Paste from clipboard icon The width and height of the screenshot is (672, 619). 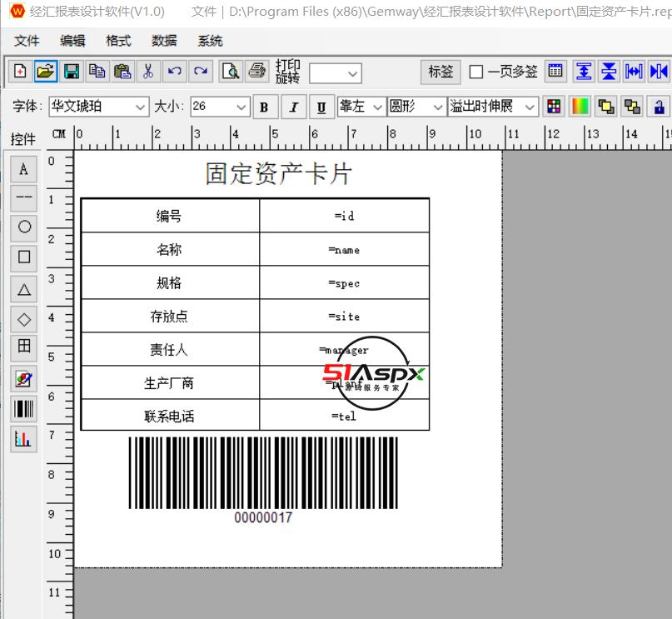pos(123,71)
